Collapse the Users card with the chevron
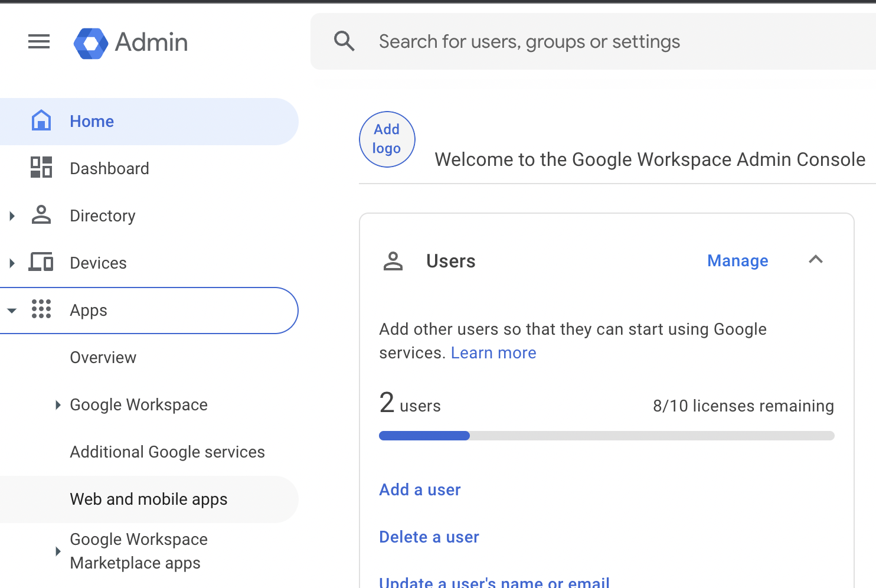Screen dimensions: 876x588 pos(815,260)
